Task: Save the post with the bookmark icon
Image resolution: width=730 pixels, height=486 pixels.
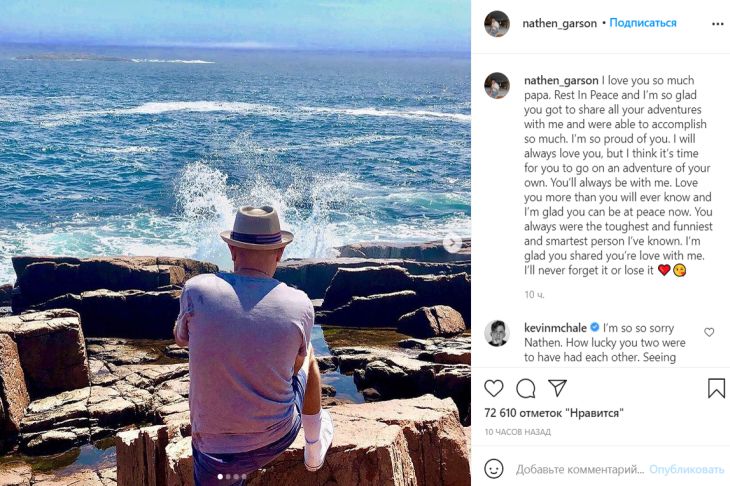Action: (716, 388)
